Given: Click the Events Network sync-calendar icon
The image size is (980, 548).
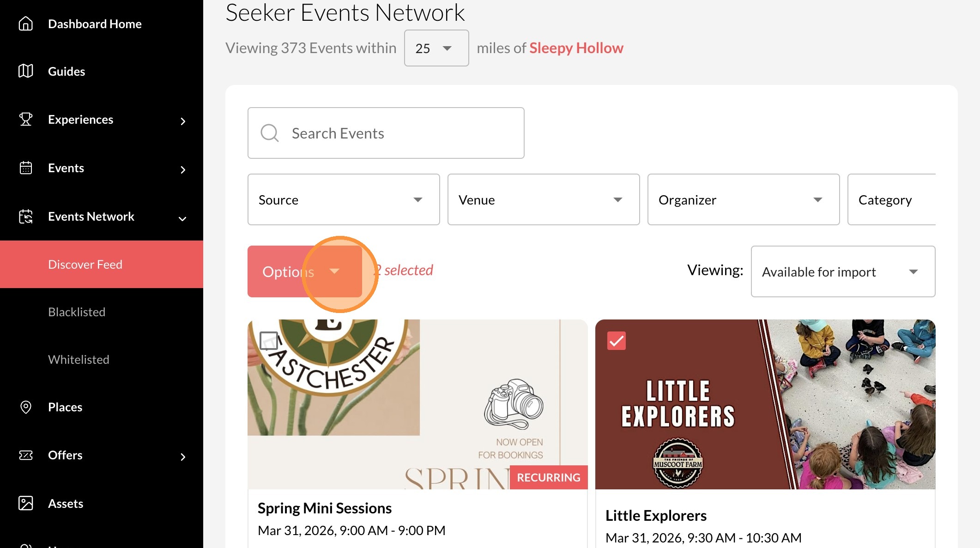Looking at the screenshot, I should [26, 216].
